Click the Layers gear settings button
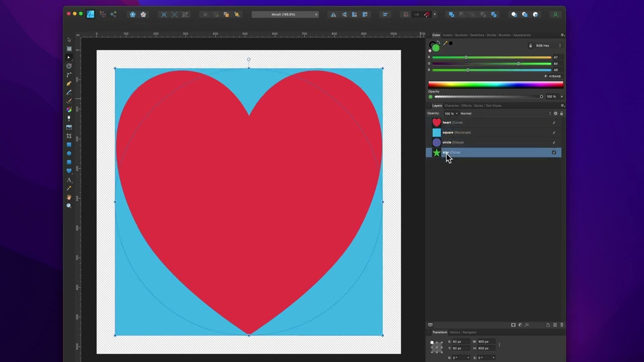 click(x=555, y=114)
